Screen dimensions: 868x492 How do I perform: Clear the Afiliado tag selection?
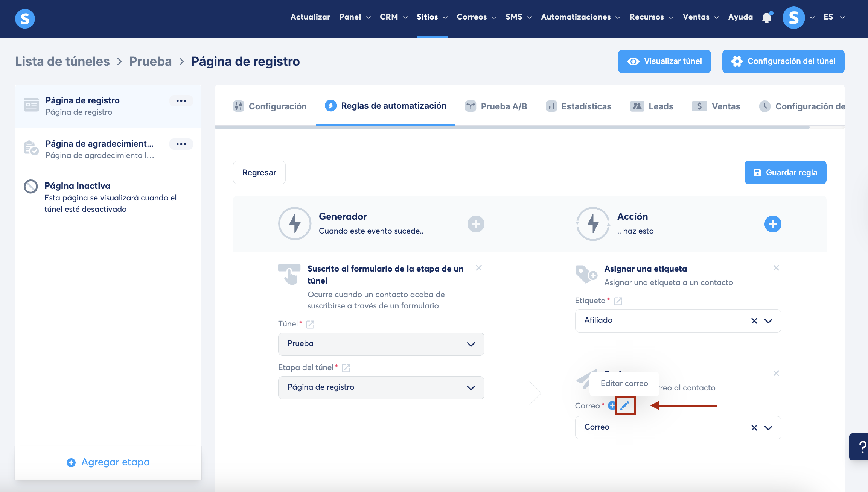coord(754,321)
